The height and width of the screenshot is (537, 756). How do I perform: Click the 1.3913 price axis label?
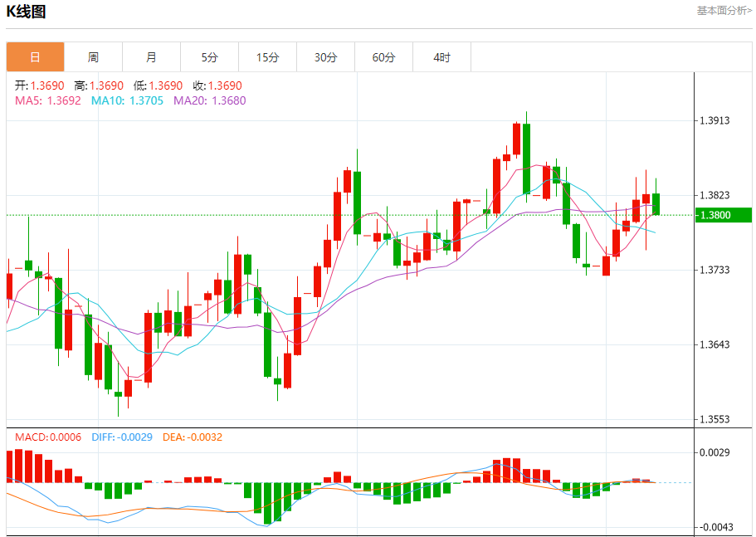pyautogui.click(x=715, y=120)
